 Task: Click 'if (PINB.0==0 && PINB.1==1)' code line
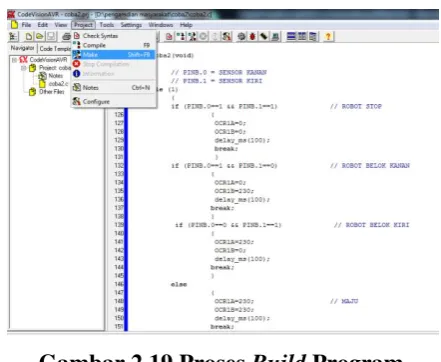[228, 225]
